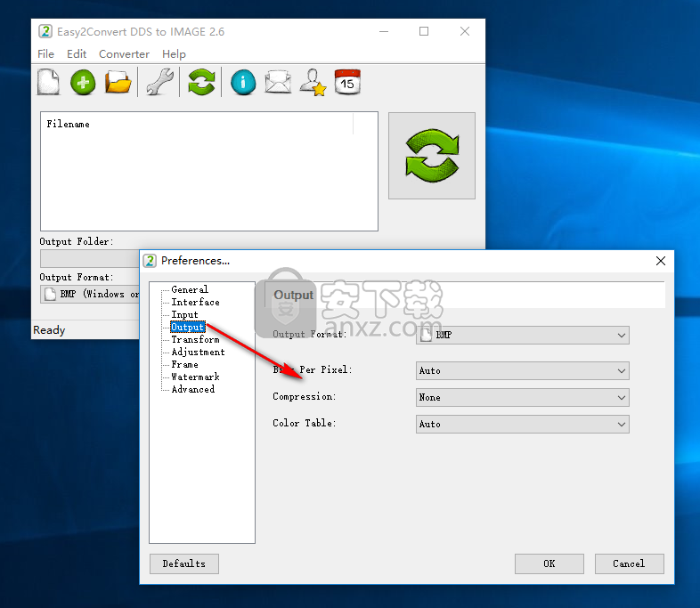Viewport: 700px width, 608px height.
Task: Click the Filename column header
Action: tap(197, 124)
